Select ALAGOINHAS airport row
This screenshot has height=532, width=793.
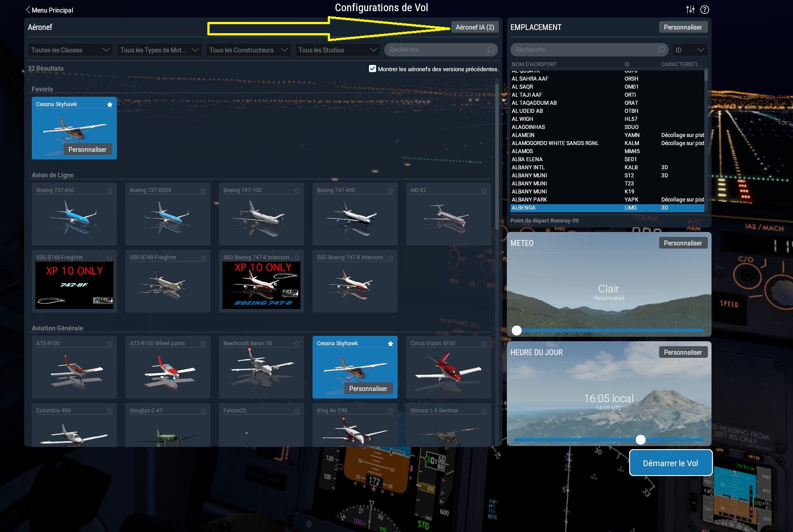(x=607, y=127)
